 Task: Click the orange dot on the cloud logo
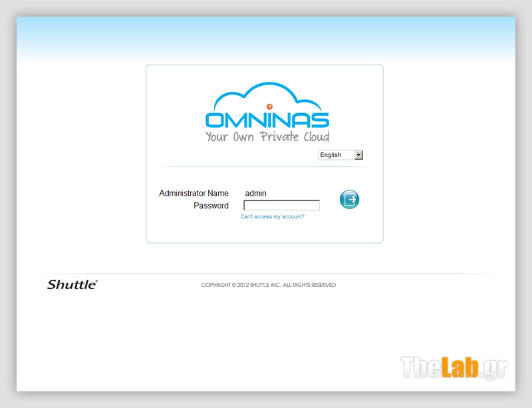coord(269,104)
